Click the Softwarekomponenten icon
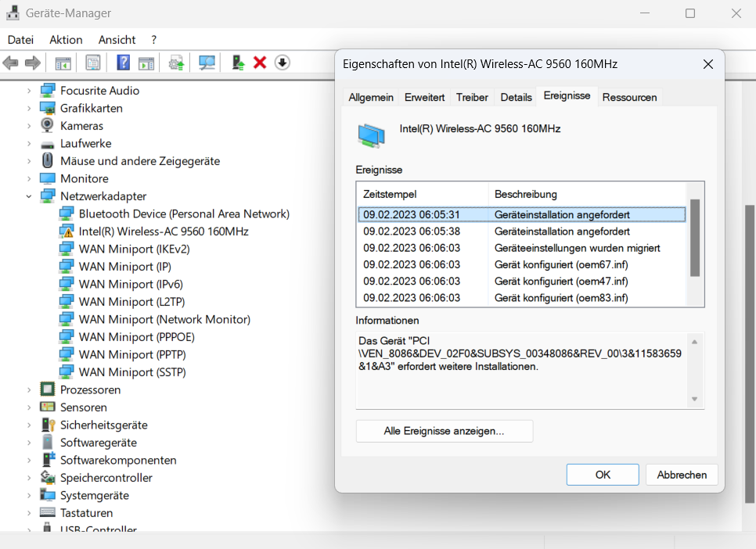 point(49,459)
